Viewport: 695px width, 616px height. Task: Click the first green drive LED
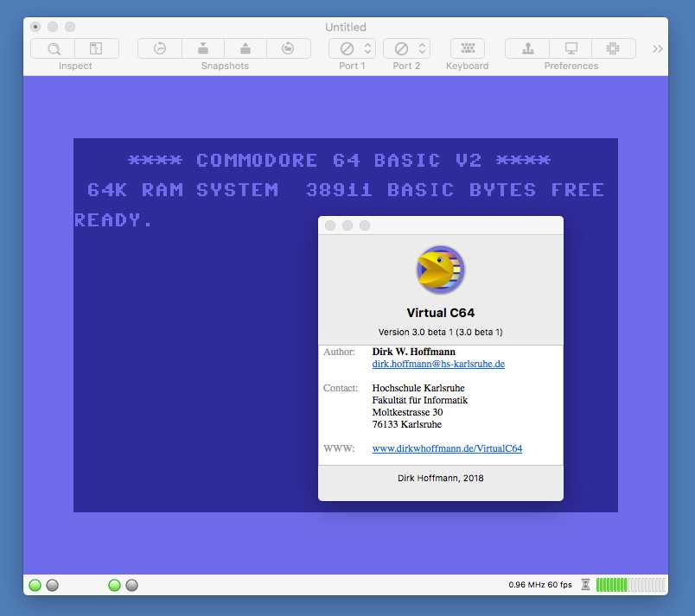(35, 585)
